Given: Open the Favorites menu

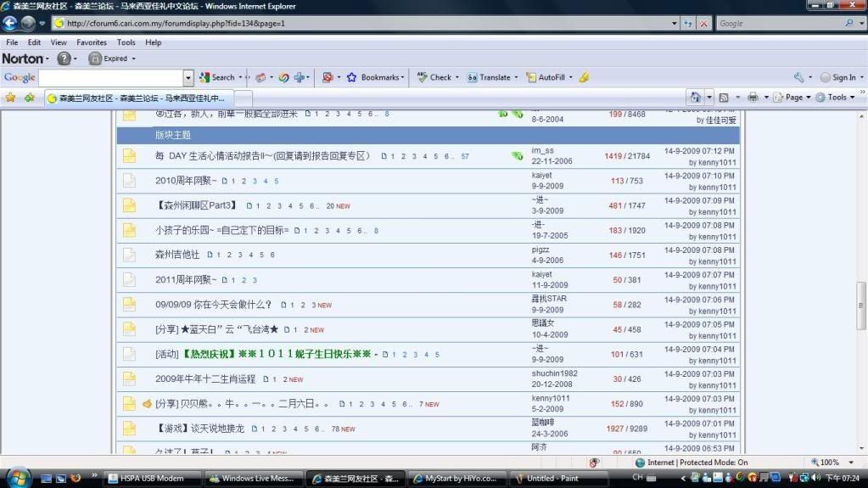Looking at the screenshot, I should (x=92, y=42).
